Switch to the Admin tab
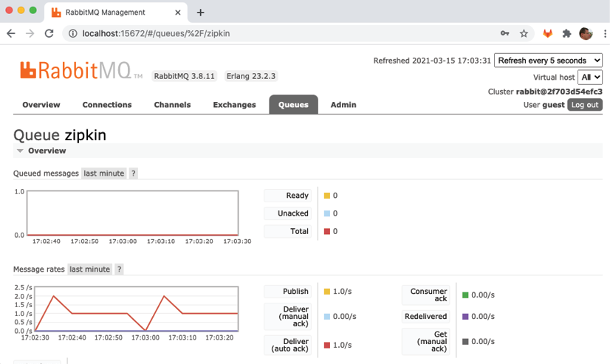 click(343, 105)
